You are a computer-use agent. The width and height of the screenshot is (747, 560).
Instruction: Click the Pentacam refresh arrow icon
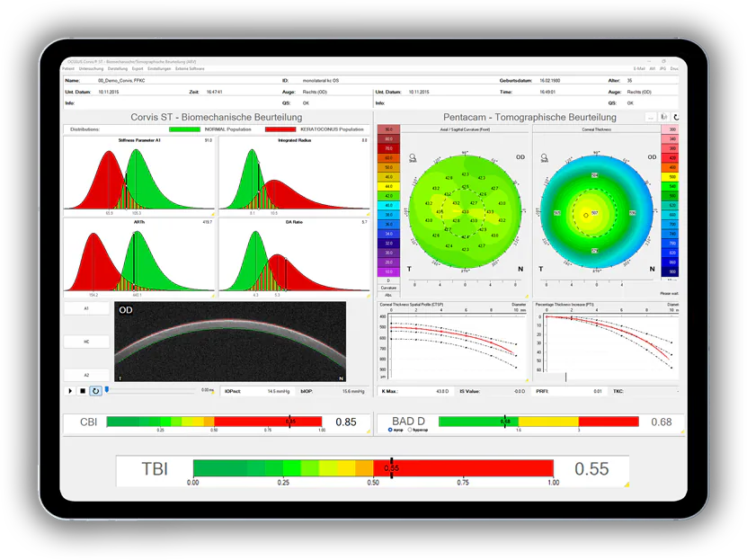pyautogui.click(x=676, y=117)
